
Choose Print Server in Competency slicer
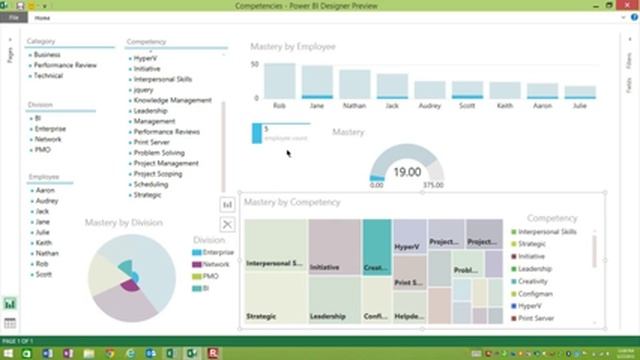151,142
